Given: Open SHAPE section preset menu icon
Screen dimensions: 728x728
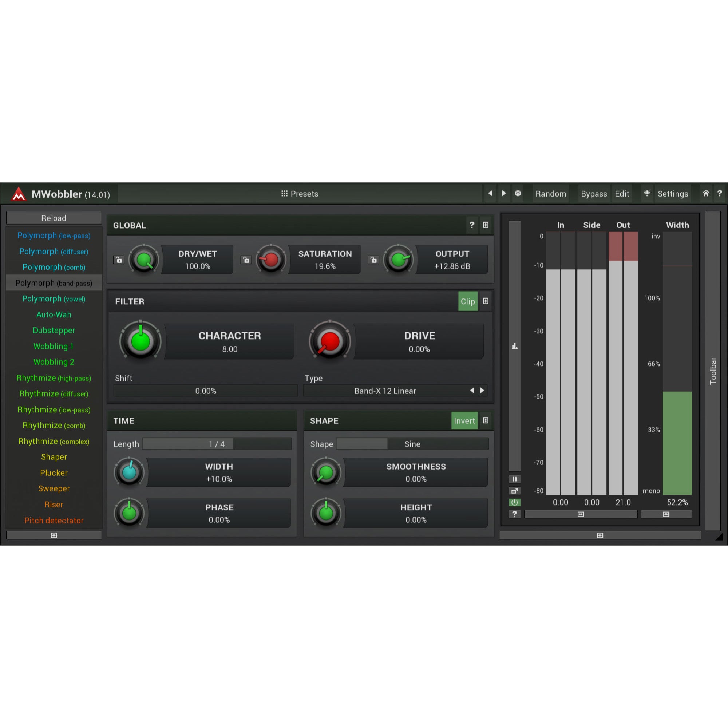Looking at the screenshot, I should point(486,420).
